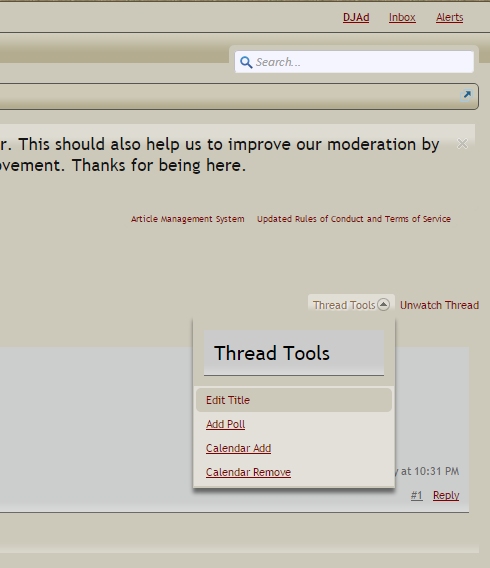Click the Thread Tools popup trigger label
This screenshot has width=490, height=568.
[x=344, y=305]
